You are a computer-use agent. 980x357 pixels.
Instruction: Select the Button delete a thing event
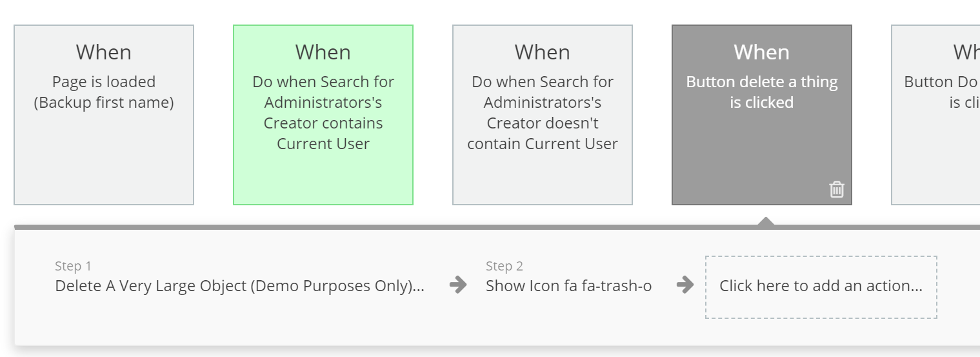coord(762,115)
